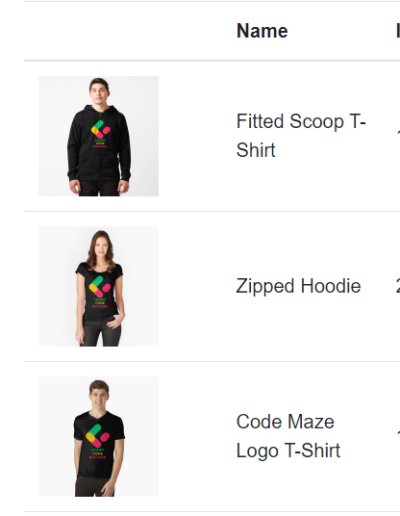The image size is (400, 516).
Task: Click the face of the female model
Action: coord(101,246)
